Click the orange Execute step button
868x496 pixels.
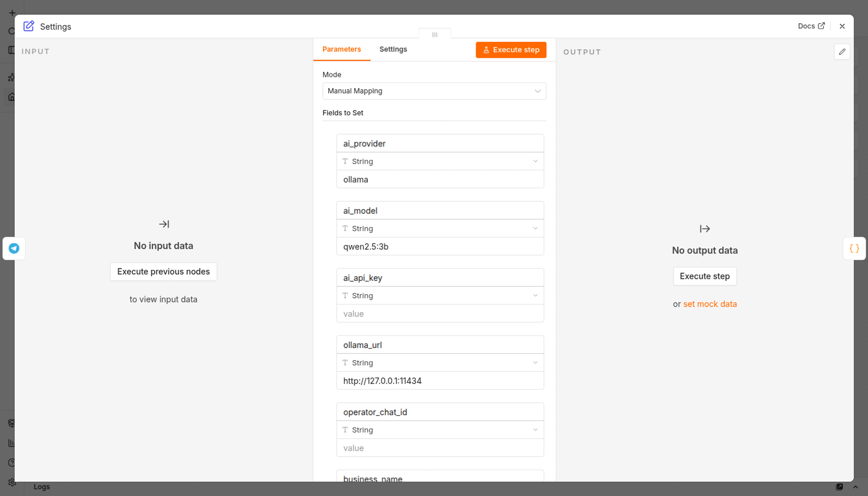(511, 50)
